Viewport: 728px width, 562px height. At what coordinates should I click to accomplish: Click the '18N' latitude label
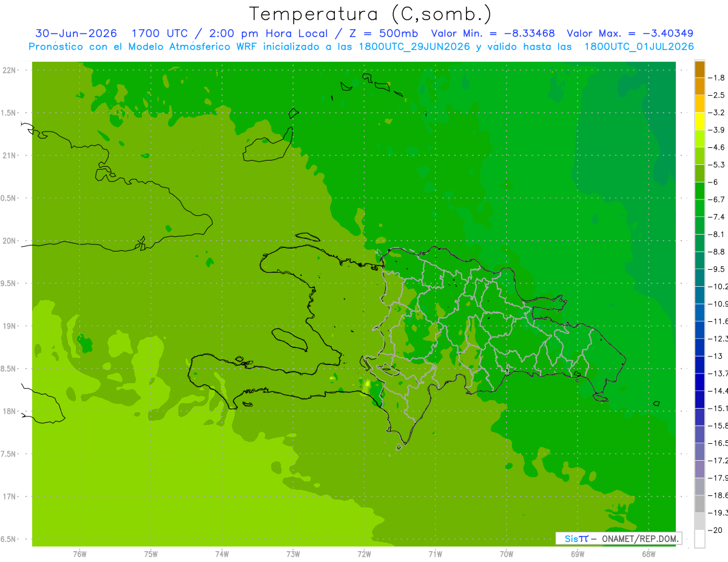[10, 411]
